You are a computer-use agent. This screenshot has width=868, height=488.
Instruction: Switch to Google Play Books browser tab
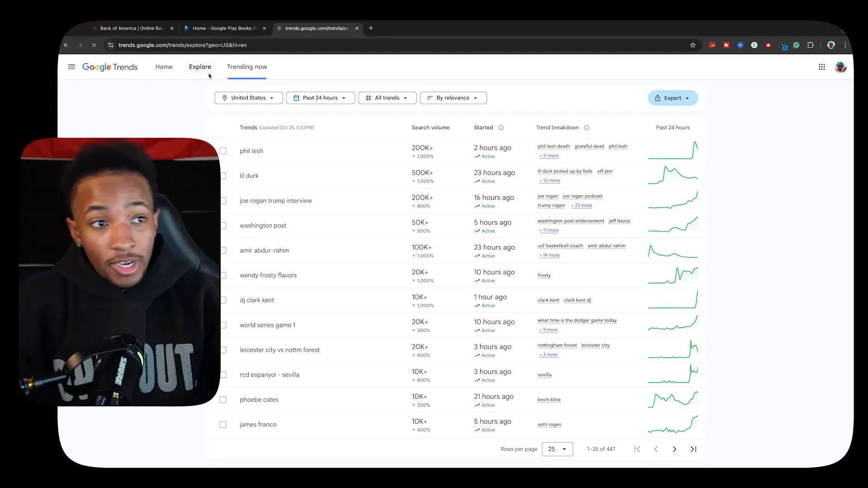click(x=225, y=28)
